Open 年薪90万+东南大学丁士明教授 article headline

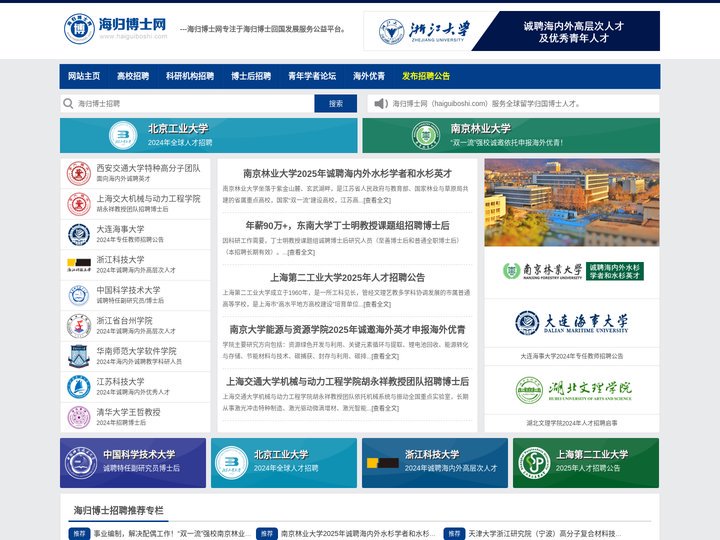click(348, 225)
